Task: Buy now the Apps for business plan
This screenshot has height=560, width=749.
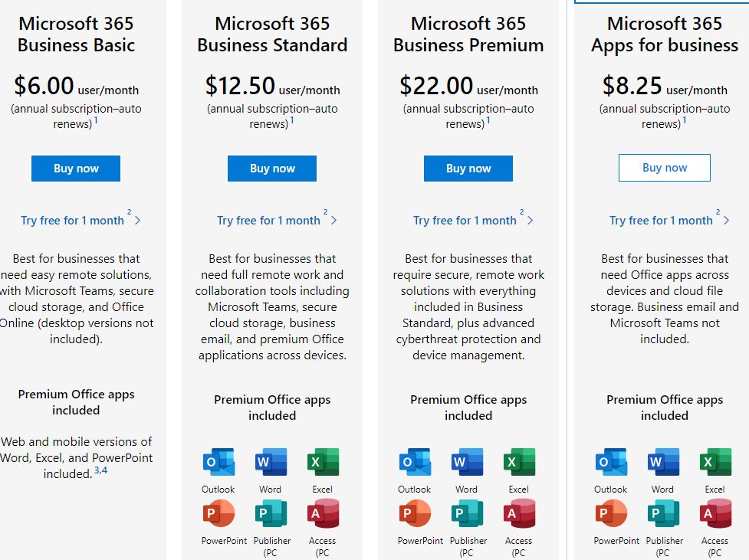Action: tap(665, 168)
